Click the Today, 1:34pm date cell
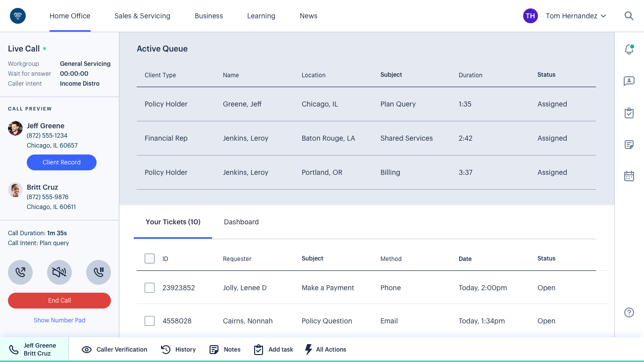Screen dimensions: 644x362 click(482, 321)
